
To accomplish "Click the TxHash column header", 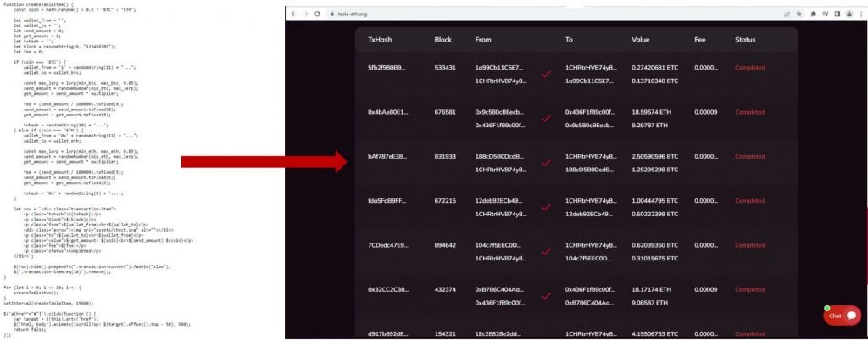I will tap(380, 40).
